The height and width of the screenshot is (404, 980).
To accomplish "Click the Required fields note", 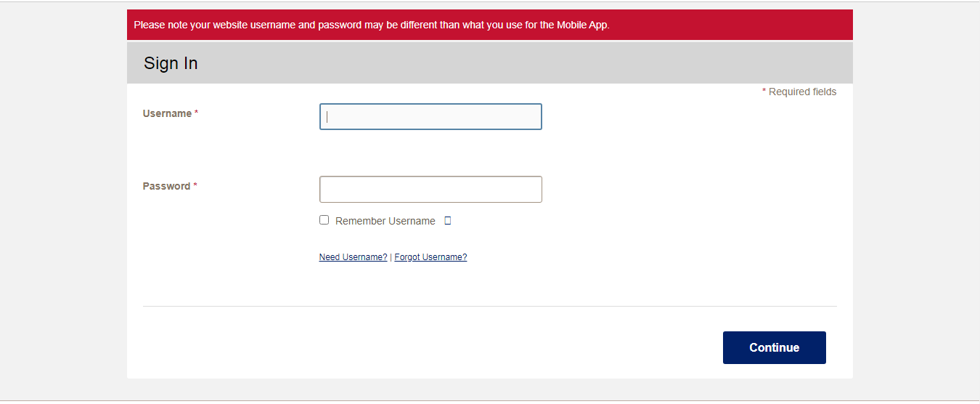I will tap(802, 92).
